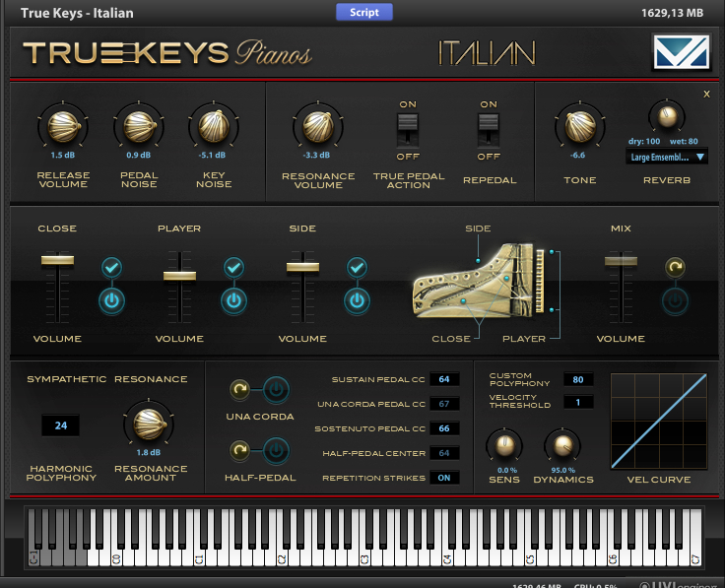
Task: Toggle Repetition Strikes ON button
Action: [x=444, y=478]
